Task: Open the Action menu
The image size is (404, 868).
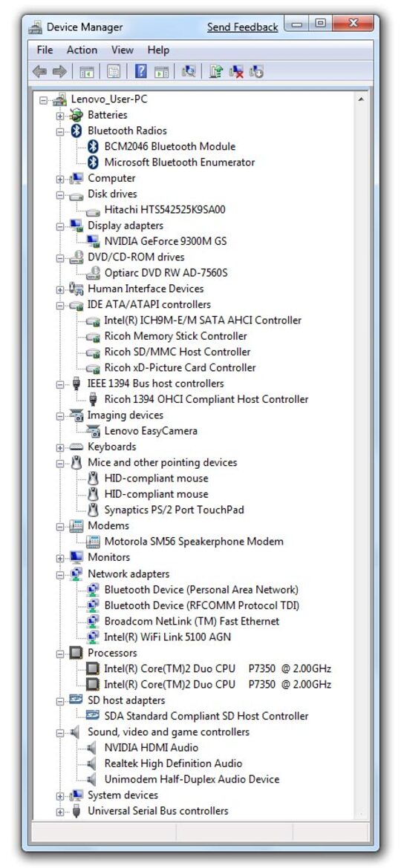Action: point(82,50)
